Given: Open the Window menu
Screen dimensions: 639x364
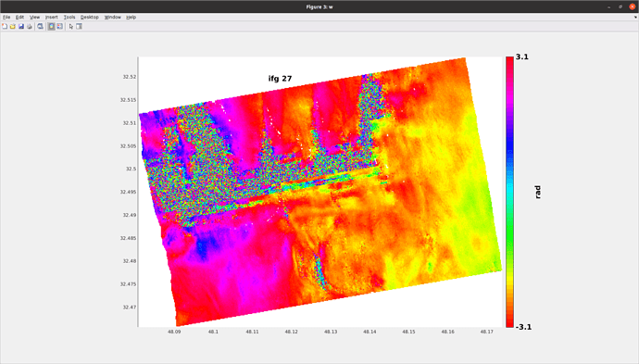Looking at the screenshot, I should tap(112, 17).
